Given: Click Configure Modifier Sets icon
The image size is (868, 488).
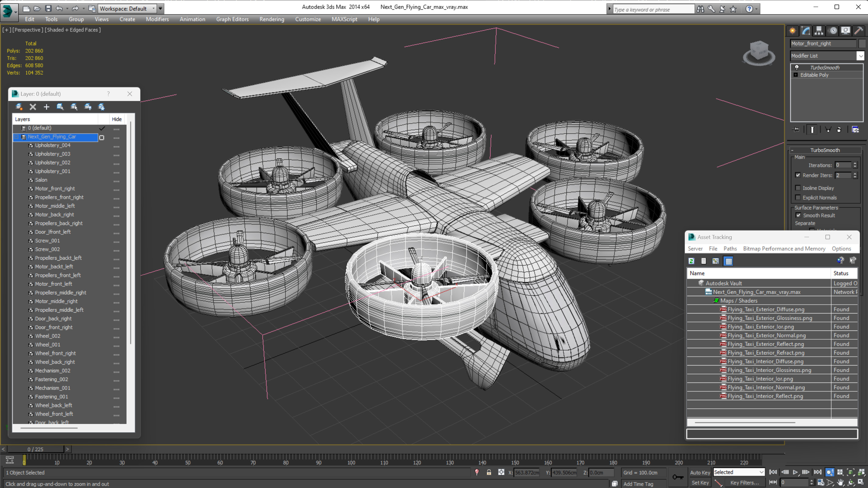Looking at the screenshot, I should [855, 129].
